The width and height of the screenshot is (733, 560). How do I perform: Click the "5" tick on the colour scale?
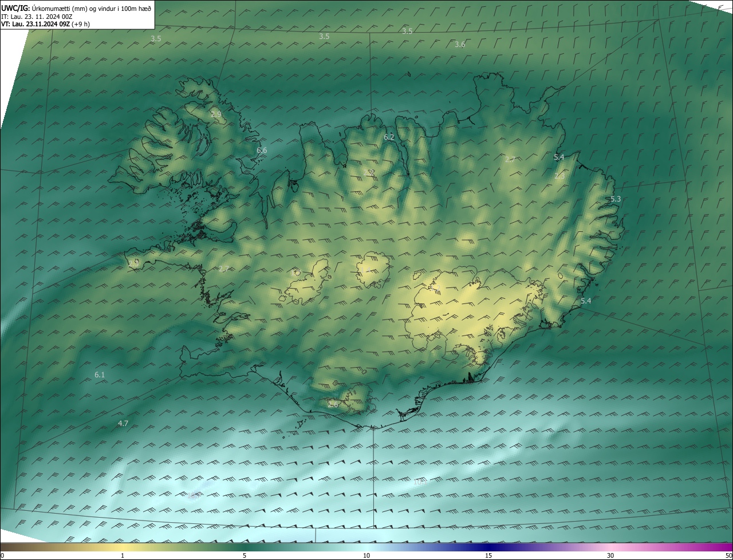point(245,555)
